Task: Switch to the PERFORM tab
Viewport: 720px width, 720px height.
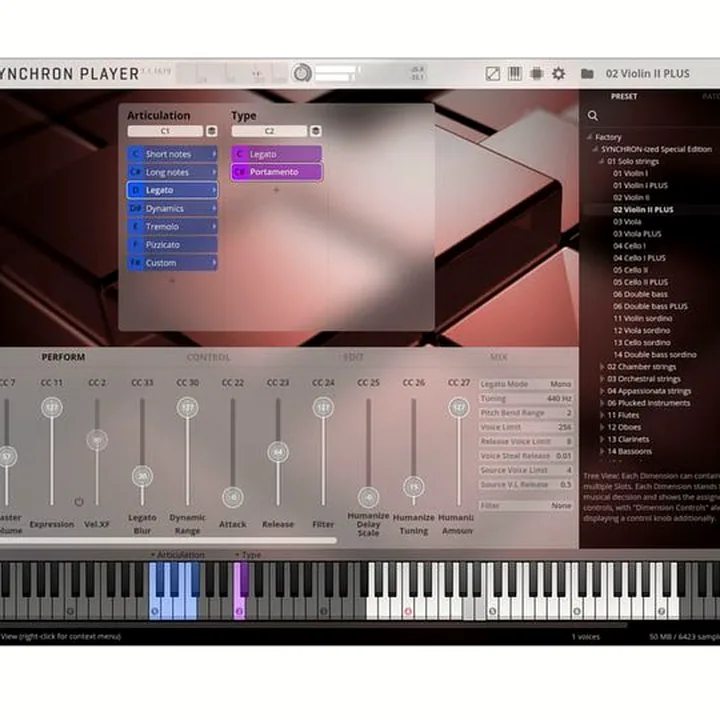Action: [63, 357]
